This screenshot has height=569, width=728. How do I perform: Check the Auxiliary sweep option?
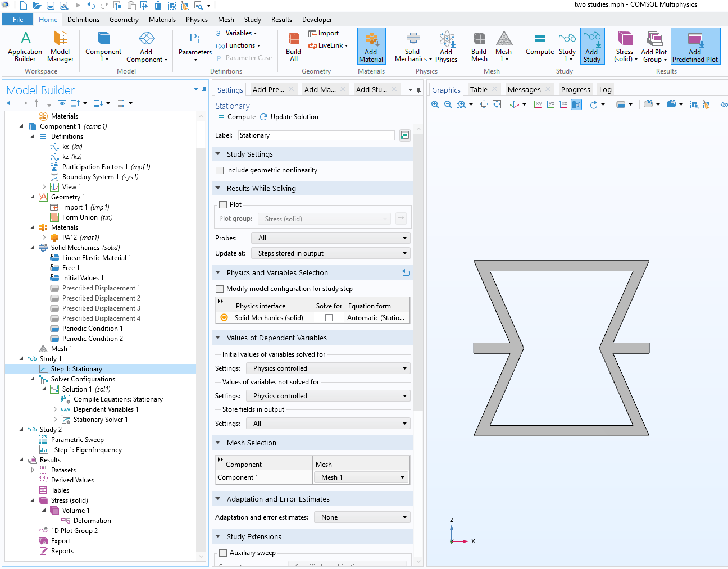tap(223, 553)
